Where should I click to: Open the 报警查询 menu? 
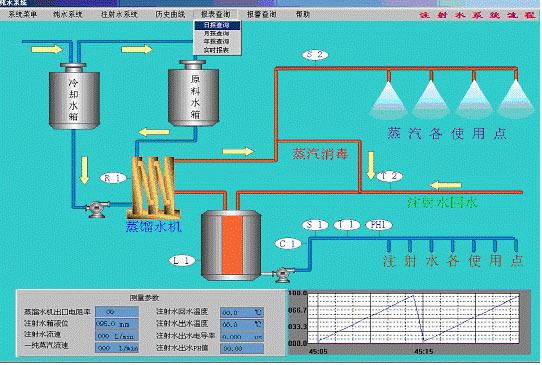click(262, 15)
